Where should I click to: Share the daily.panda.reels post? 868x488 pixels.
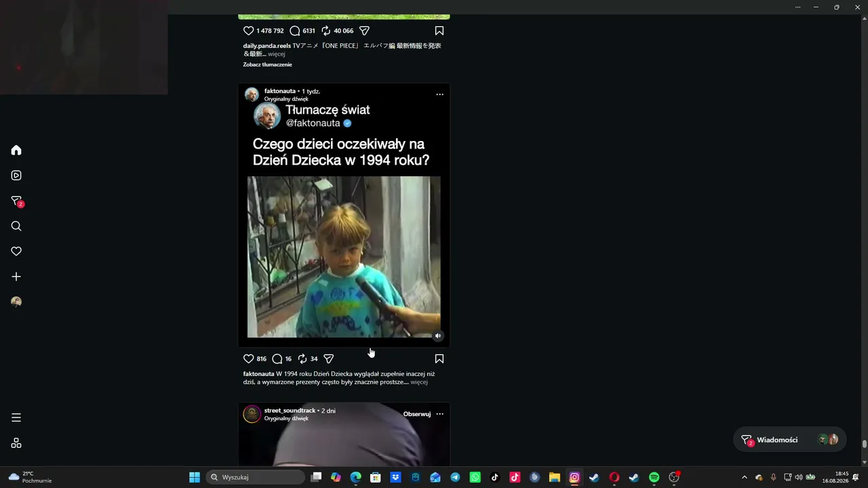(x=364, y=30)
